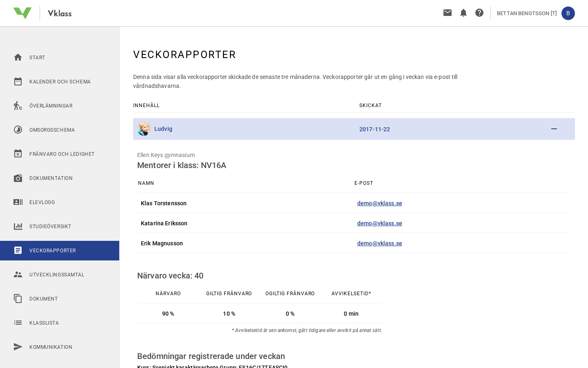Open Ludvig's weekly report row
This screenshot has width=588, height=368.
pos(354,129)
